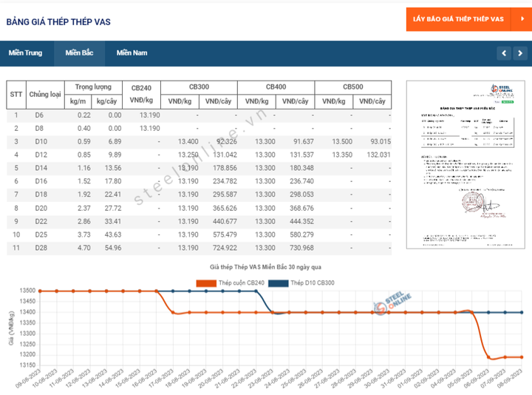Click weight 3.73 in D25 row
Image resolution: width=532 pixels, height=395 pixels.
coord(83,234)
